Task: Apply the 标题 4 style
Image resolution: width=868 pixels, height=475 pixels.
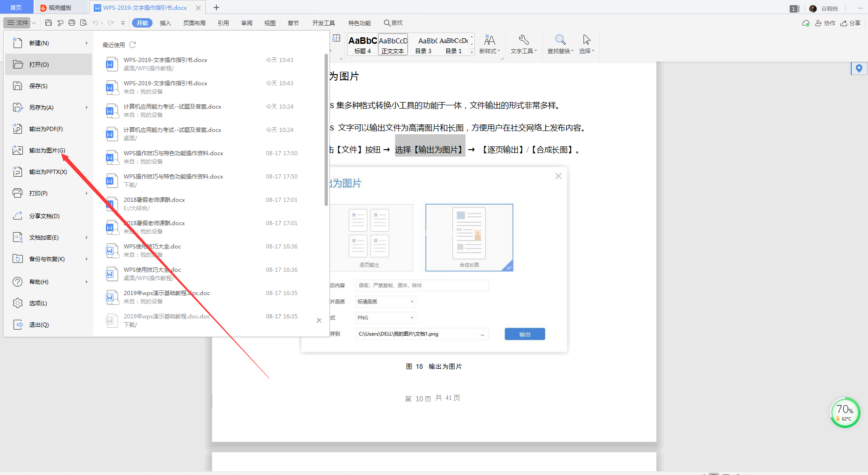Action: [x=362, y=45]
